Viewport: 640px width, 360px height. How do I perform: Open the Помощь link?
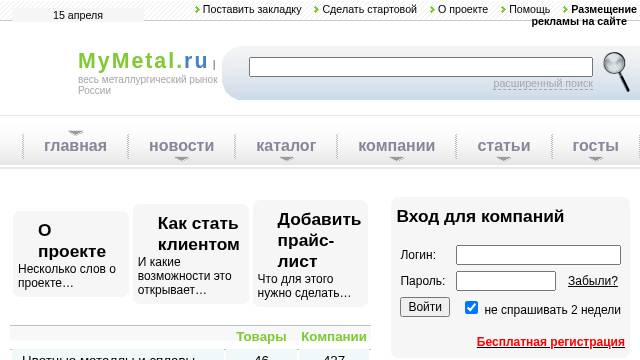click(529, 9)
